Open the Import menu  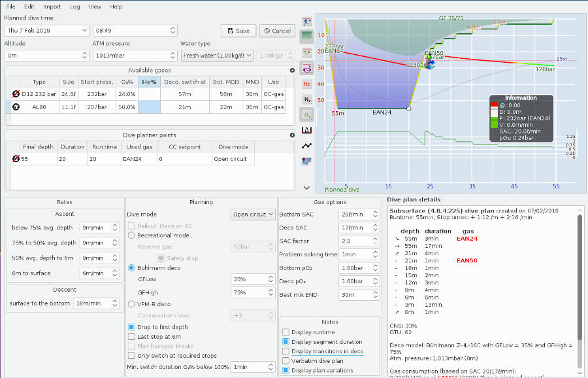pyautogui.click(x=52, y=7)
